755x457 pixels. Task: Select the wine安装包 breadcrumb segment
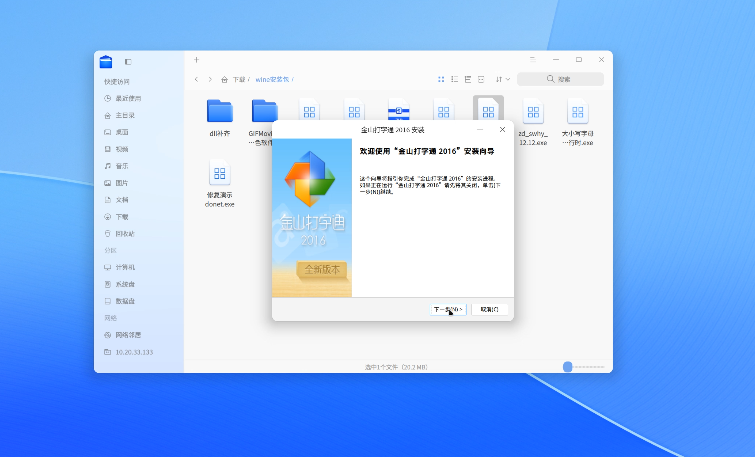pos(272,79)
